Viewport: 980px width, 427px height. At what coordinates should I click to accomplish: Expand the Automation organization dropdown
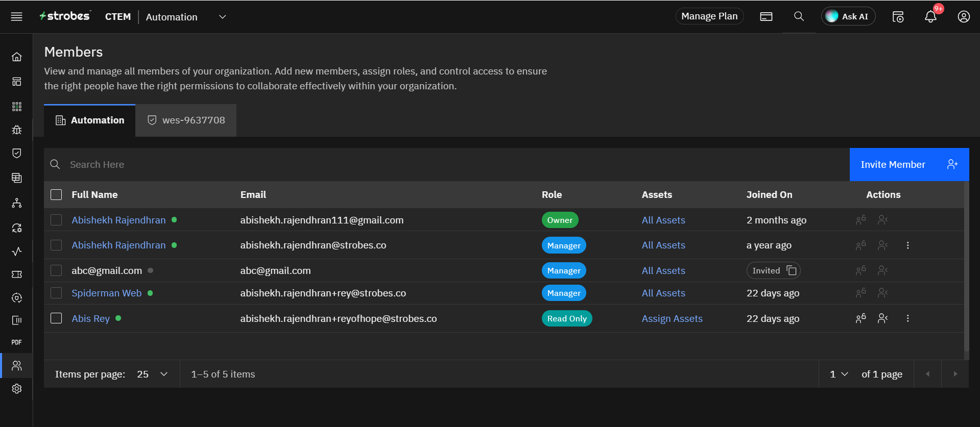pyautogui.click(x=222, y=17)
